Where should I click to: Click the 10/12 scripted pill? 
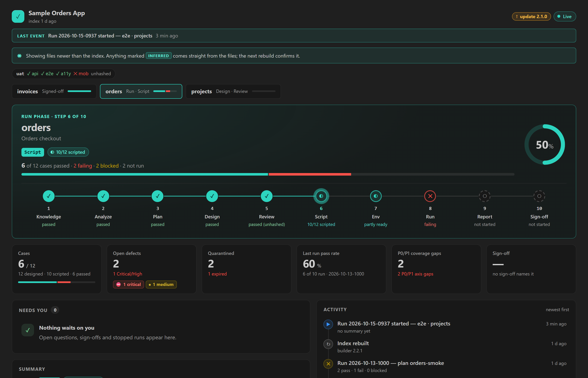click(x=68, y=152)
